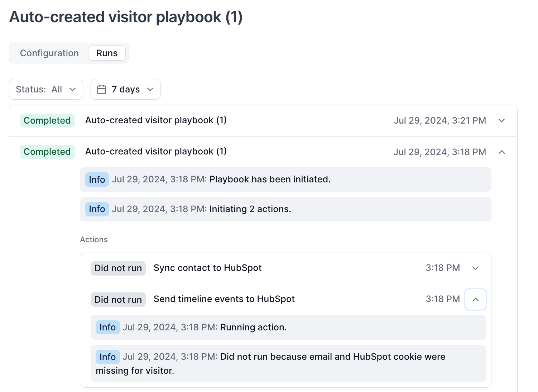Collapse the Send timeline events to HubSpot action
Viewport: 538px width, 392px height.
(475, 299)
